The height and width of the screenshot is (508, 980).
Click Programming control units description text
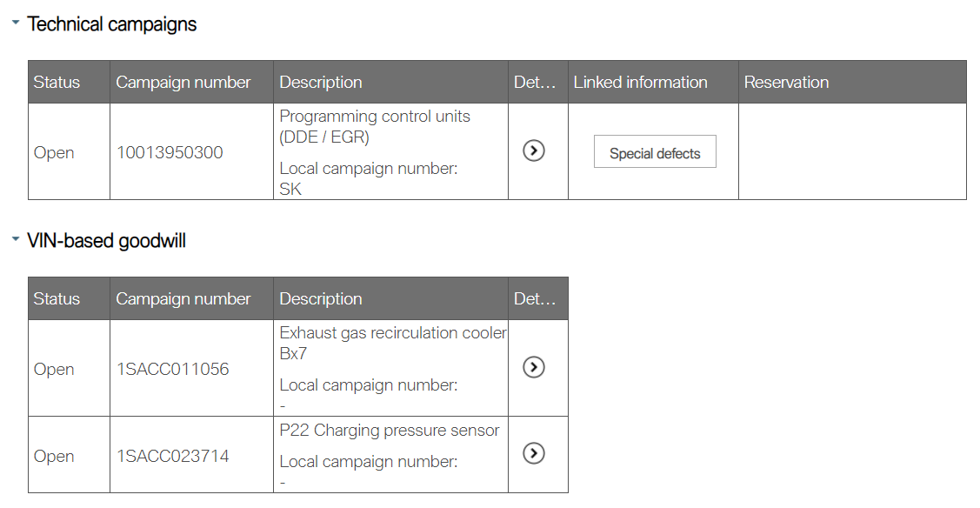pyautogui.click(x=375, y=117)
